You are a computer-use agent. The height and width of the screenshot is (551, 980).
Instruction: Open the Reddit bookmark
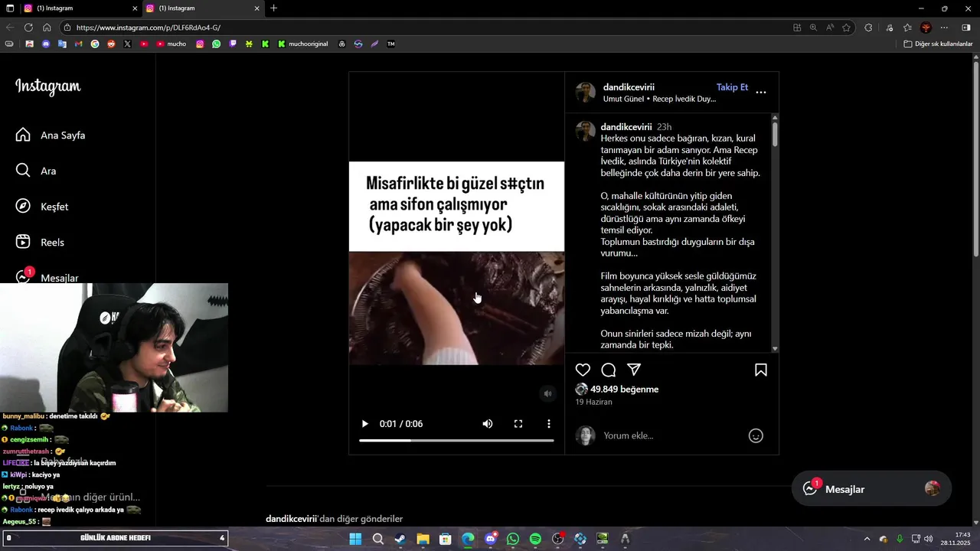click(111, 44)
